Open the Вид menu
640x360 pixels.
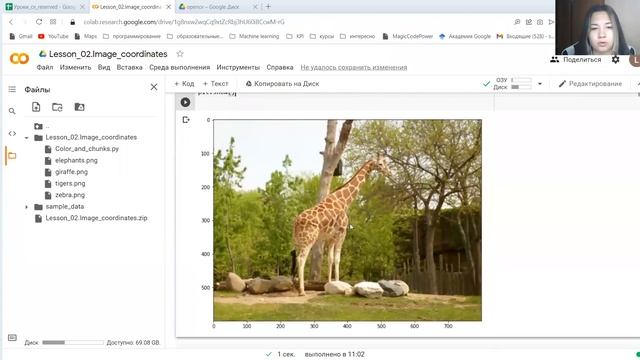click(x=104, y=67)
